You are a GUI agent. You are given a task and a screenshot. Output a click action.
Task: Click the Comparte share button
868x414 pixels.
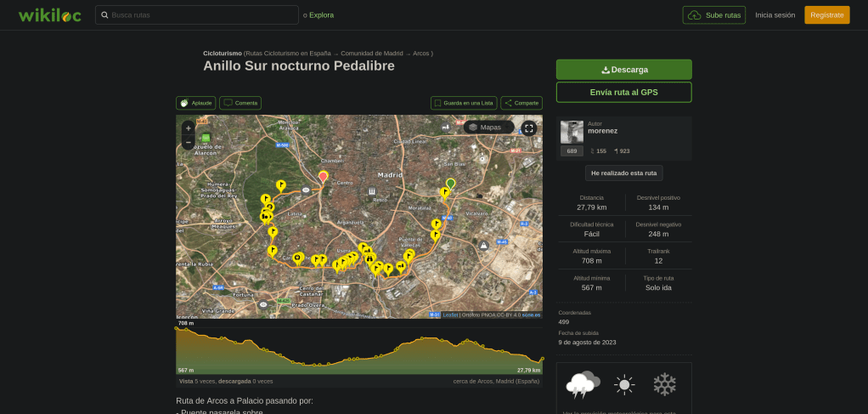coord(521,103)
